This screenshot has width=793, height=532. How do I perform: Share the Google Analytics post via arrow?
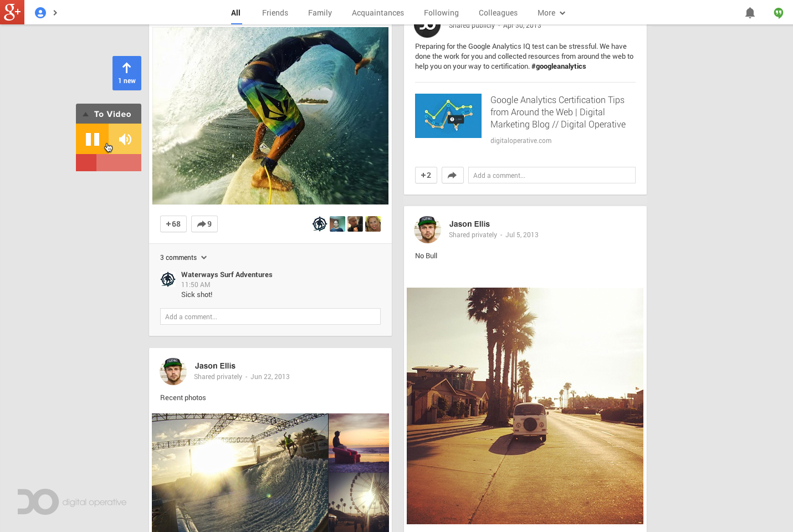pos(453,175)
